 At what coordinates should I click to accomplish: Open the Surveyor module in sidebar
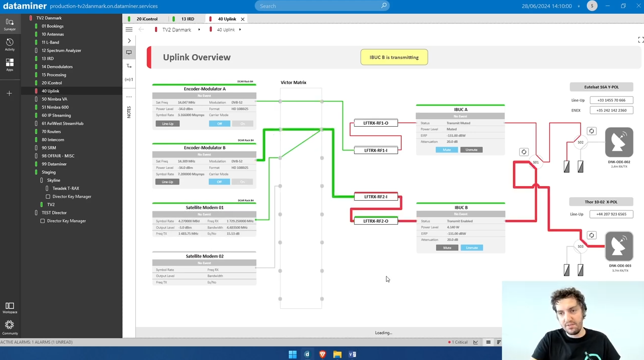[10, 24]
